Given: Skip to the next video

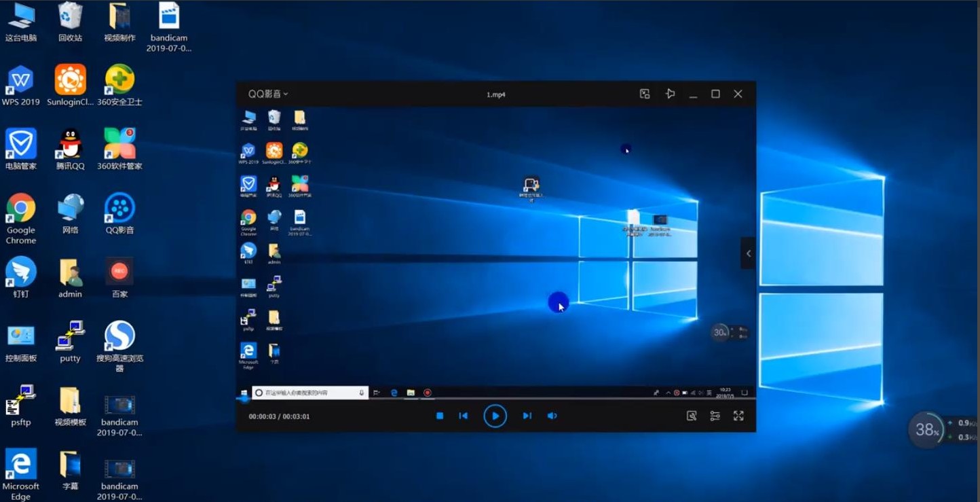Looking at the screenshot, I should point(527,416).
